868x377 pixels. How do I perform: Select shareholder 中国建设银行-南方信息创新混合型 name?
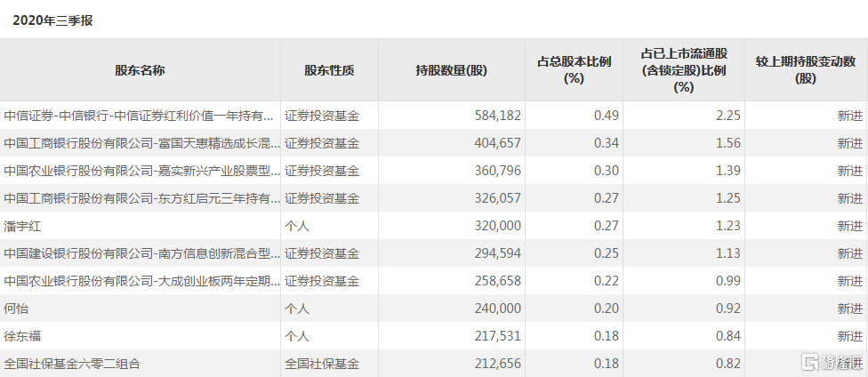coord(142,253)
